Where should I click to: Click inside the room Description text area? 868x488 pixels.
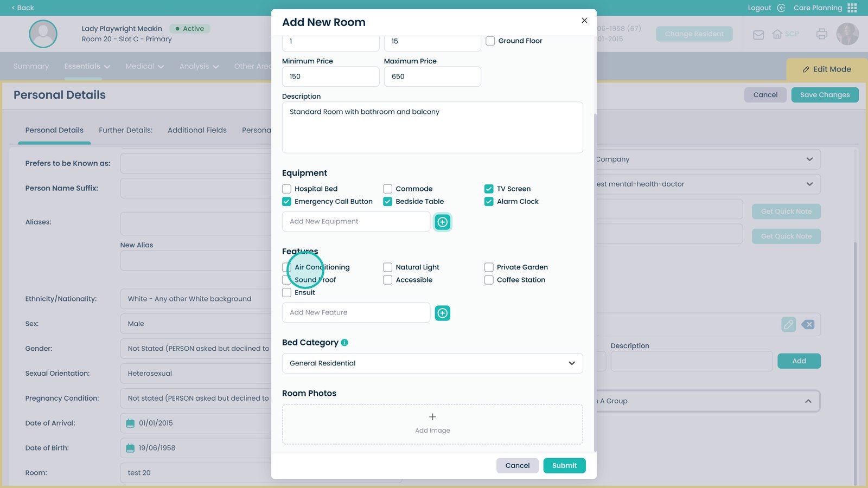pyautogui.click(x=432, y=127)
